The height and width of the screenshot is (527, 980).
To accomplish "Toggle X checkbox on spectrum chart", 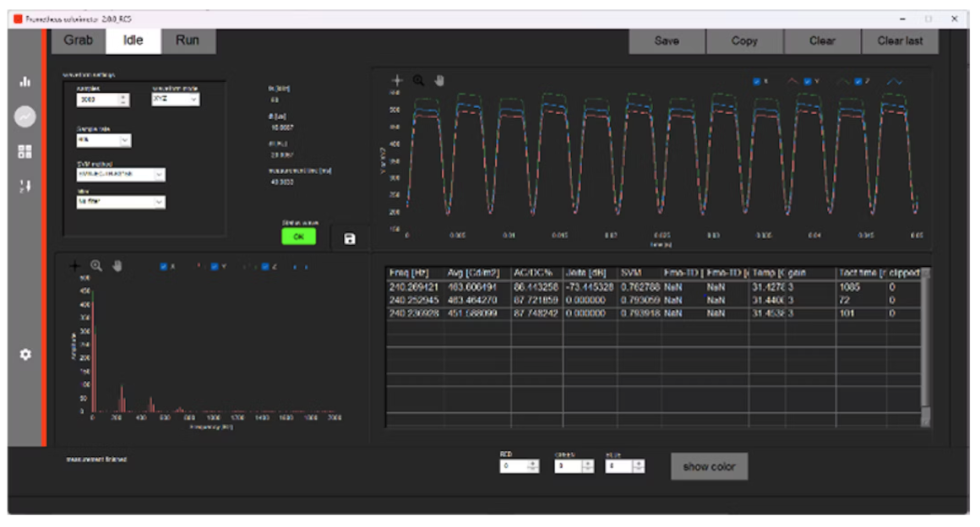I will point(164,267).
